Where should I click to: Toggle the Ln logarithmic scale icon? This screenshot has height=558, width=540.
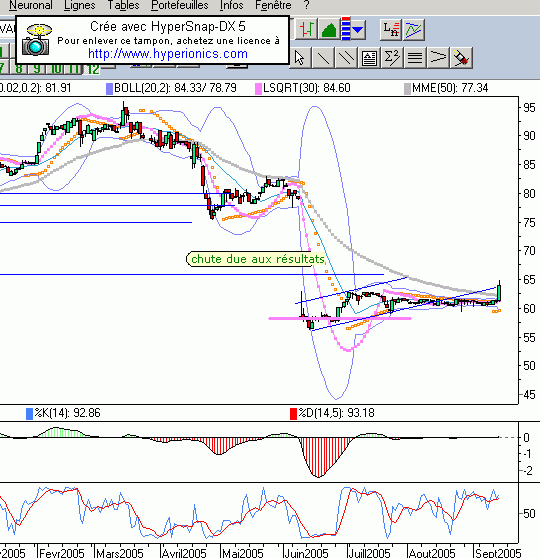click(391, 29)
